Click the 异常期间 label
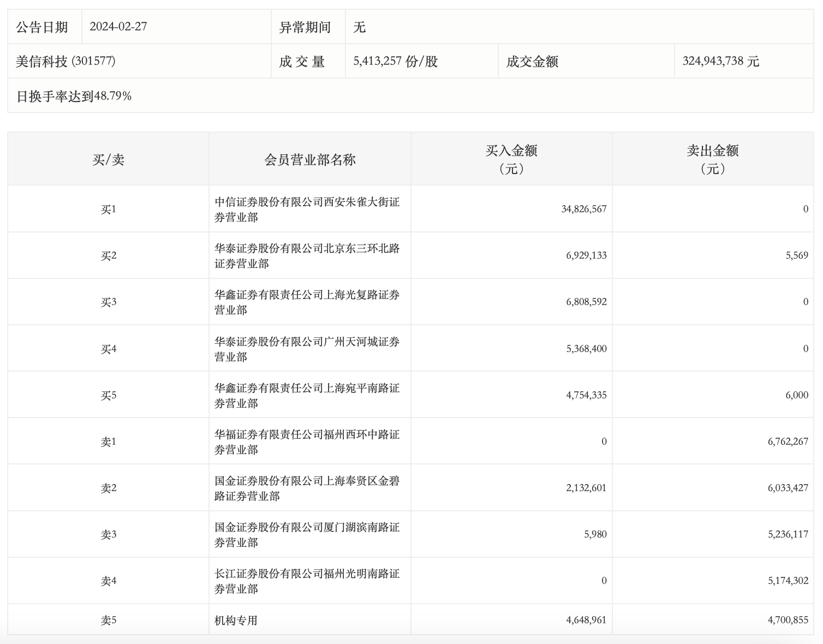 305,27
